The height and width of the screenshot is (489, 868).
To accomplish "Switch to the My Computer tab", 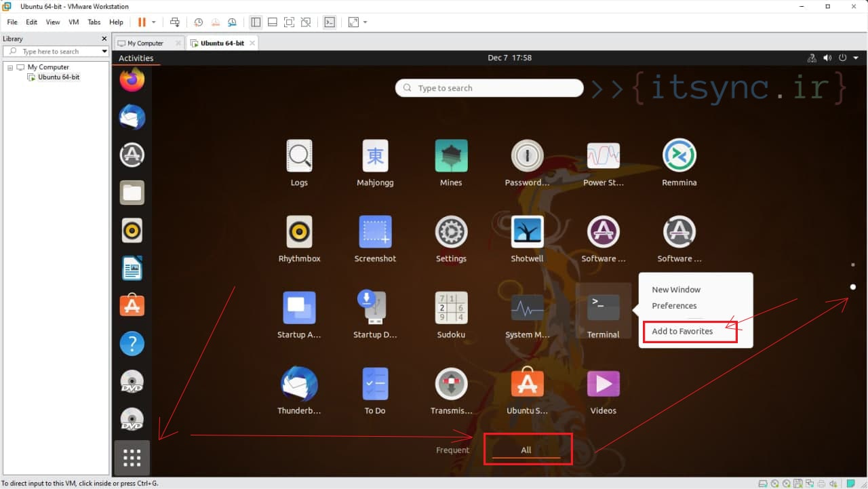I will [144, 42].
